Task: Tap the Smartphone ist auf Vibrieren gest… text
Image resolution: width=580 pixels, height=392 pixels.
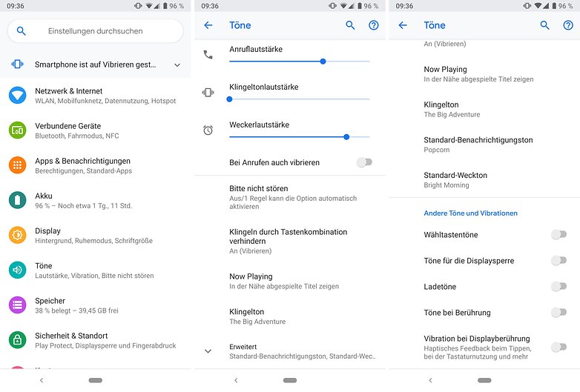Action: pos(96,64)
